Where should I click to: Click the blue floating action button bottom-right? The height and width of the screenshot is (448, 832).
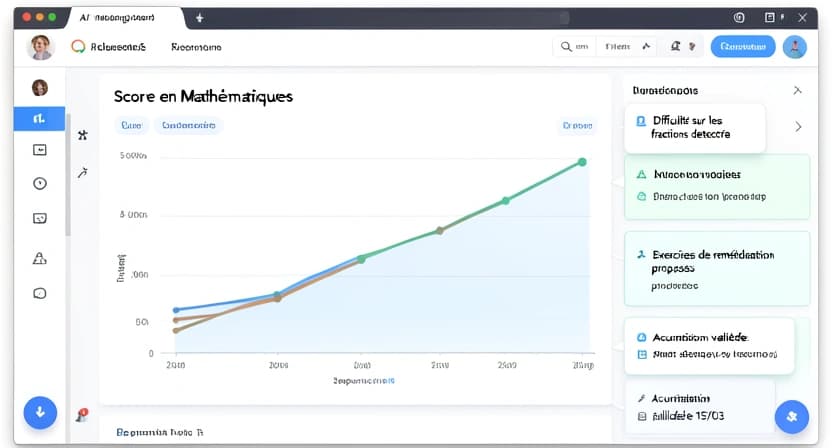coord(790,415)
